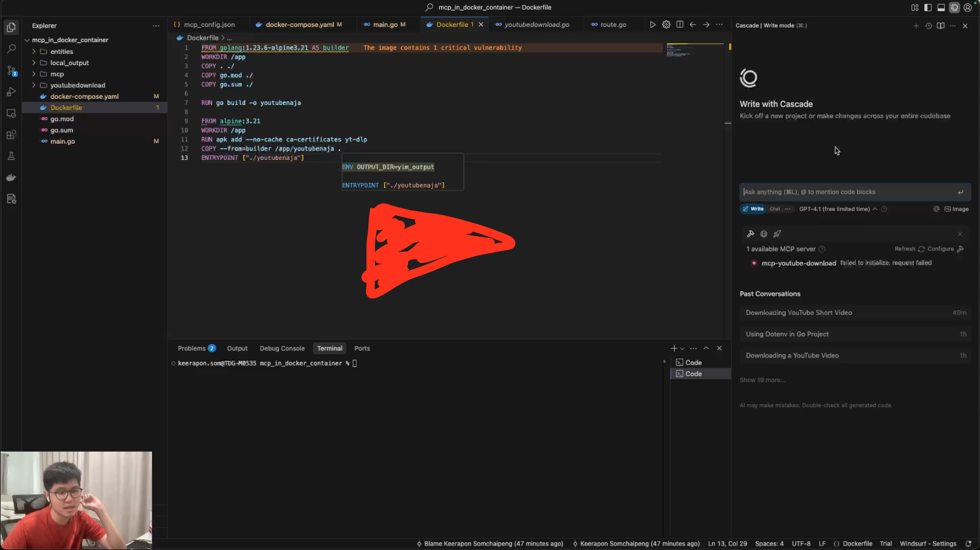Open the Testing flask view
980x550 pixels.
[x=11, y=156]
